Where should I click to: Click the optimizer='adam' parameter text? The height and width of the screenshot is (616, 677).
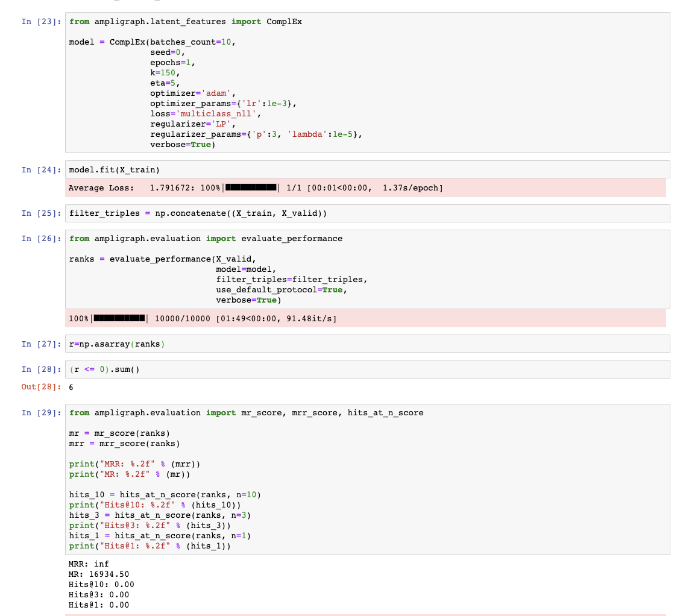188,93
